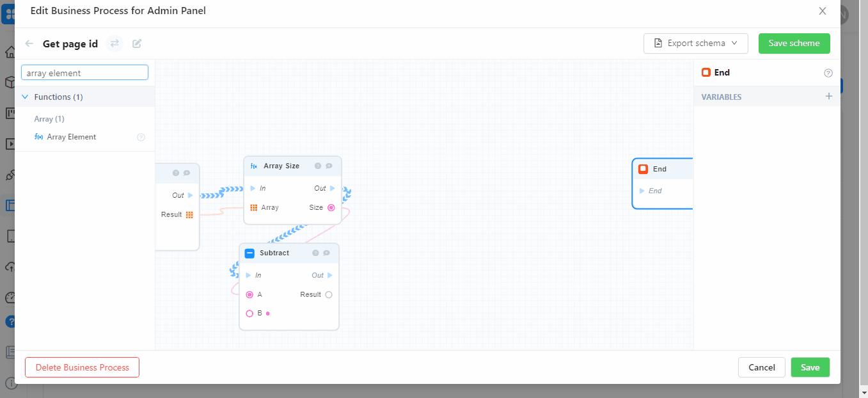The image size is (868, 398).
Task: Open help for Array Element function
Action: (141, 137)
